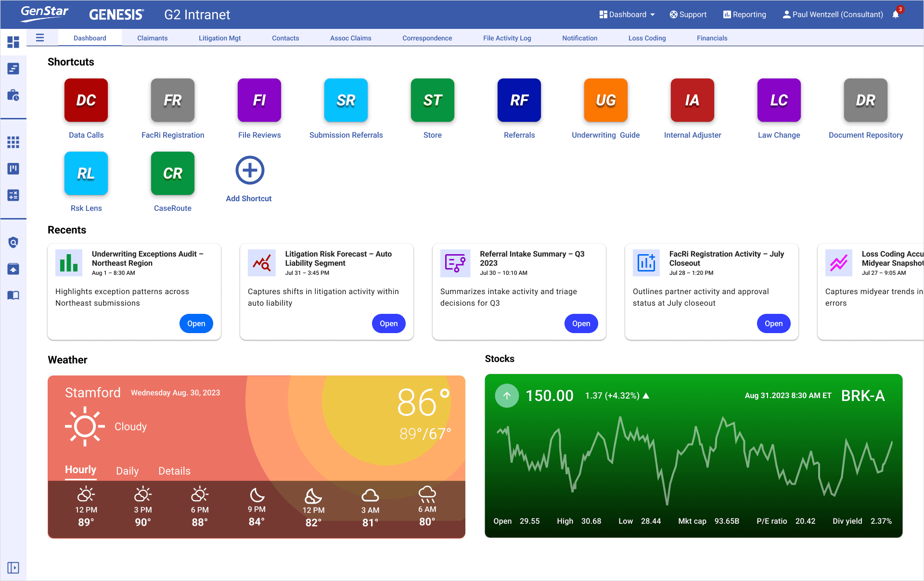Open the Data Calls shortcut
Screen dimensions: 924x581
click(x=86, y=100)
